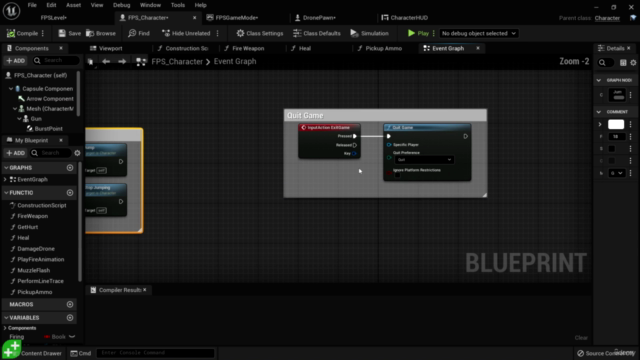Open the Asset menu
The height and width of the screenshot is (360, 640).
(x=73, y=5)
